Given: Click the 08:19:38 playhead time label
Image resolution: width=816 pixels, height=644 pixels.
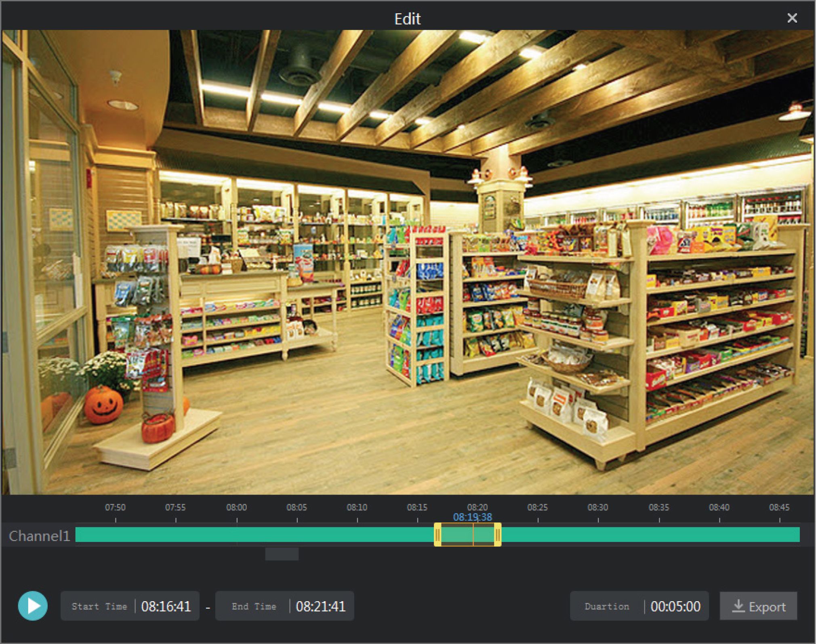Looking at the screenshot, I should 472,517.
